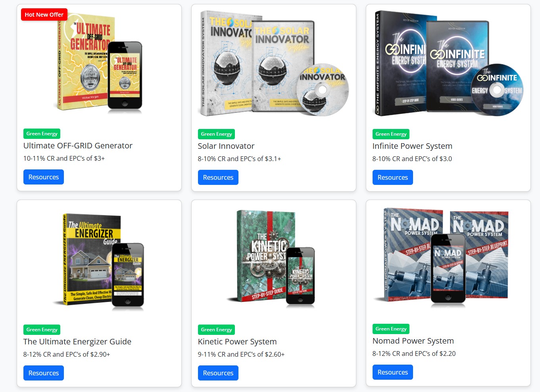This screenshot has width=540, height=392.
Task: Click Resources under Kinetic Power System
Action: click(x=218, y=373)
